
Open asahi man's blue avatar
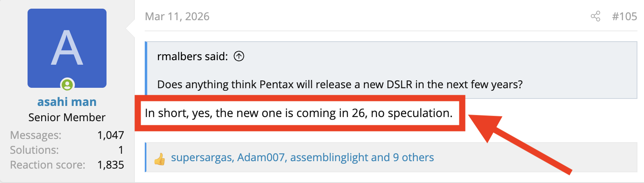(67, 48)
